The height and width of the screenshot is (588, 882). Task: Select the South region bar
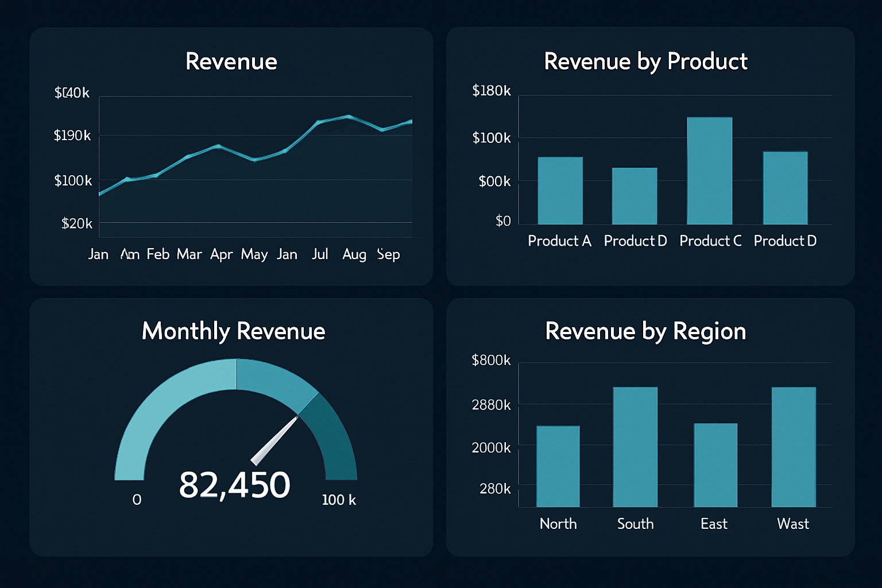635,448
